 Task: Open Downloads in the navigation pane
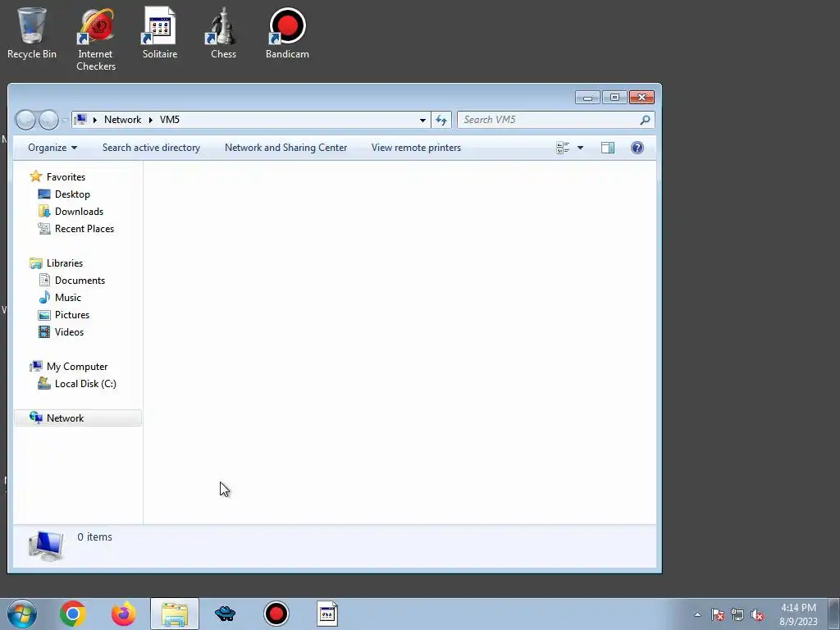[79, 211]
